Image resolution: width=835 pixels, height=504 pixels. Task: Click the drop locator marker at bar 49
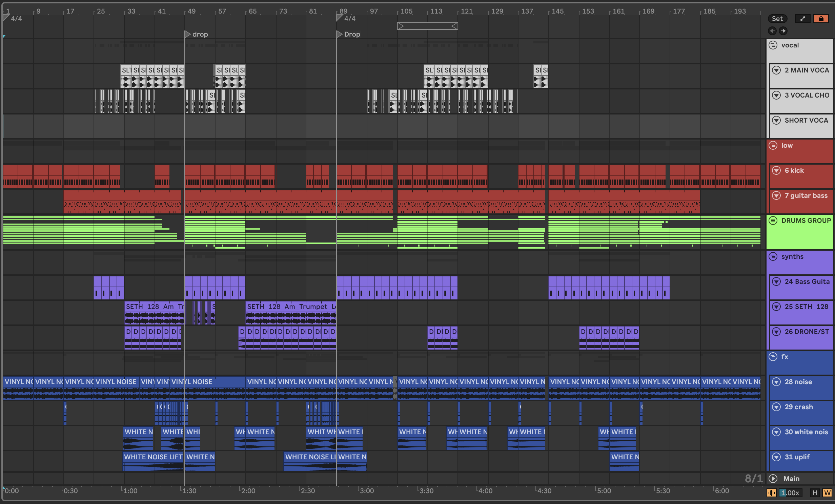click(x=187, y=34)
